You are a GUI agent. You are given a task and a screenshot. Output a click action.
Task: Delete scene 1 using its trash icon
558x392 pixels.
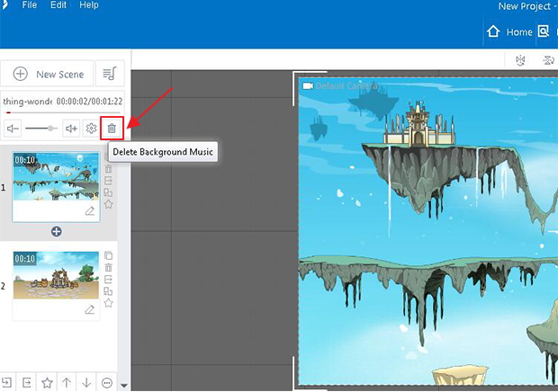tap(109, 168)
